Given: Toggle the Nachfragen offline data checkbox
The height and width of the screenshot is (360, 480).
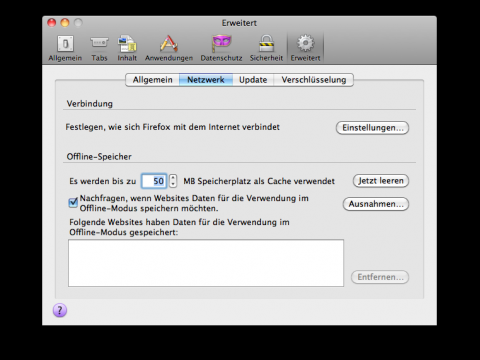Looking at the screenshot, I should coord(73,203).
